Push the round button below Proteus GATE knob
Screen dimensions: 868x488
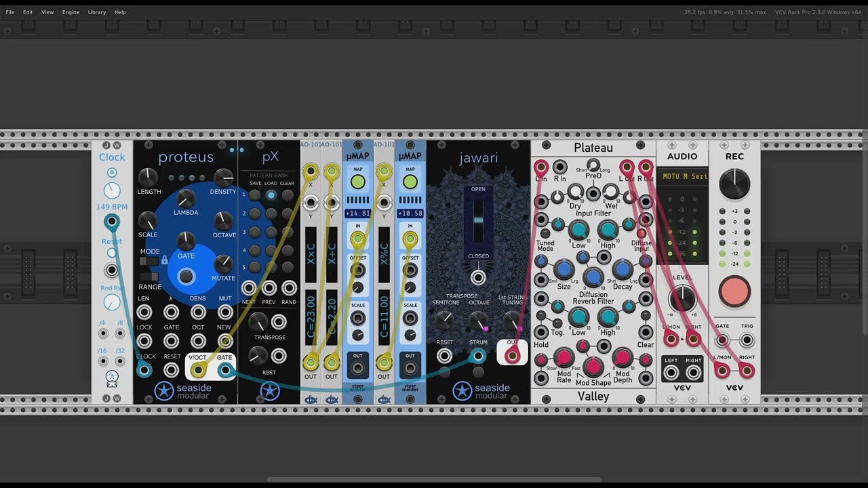pyautogui.click(x=186, y=277)
